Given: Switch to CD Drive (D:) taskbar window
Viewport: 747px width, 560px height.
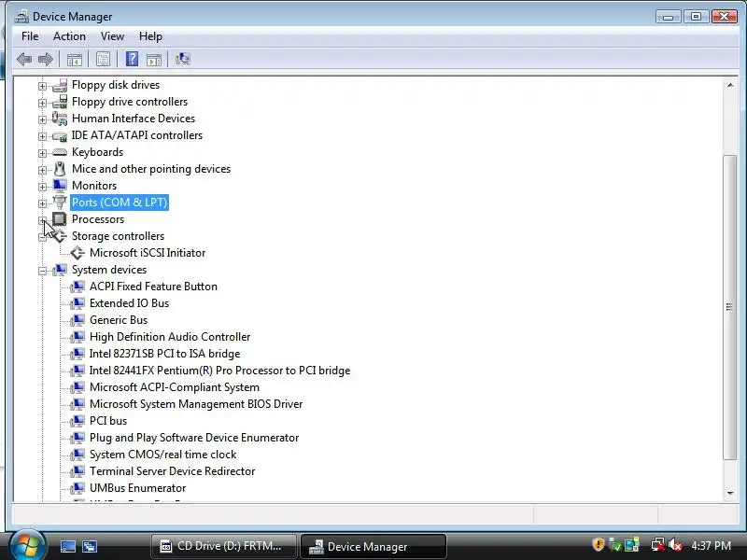Looking at the screenshot, I should point(224,546).
